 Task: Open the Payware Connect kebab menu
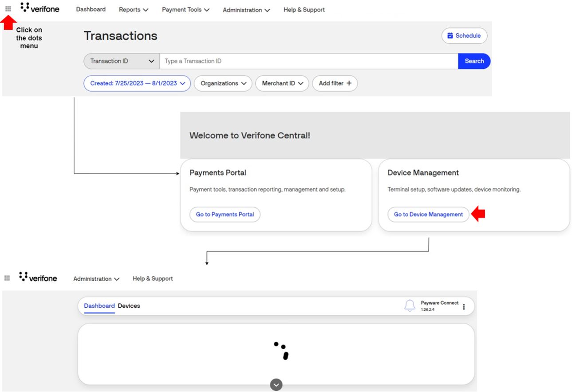tap(464, 306)
